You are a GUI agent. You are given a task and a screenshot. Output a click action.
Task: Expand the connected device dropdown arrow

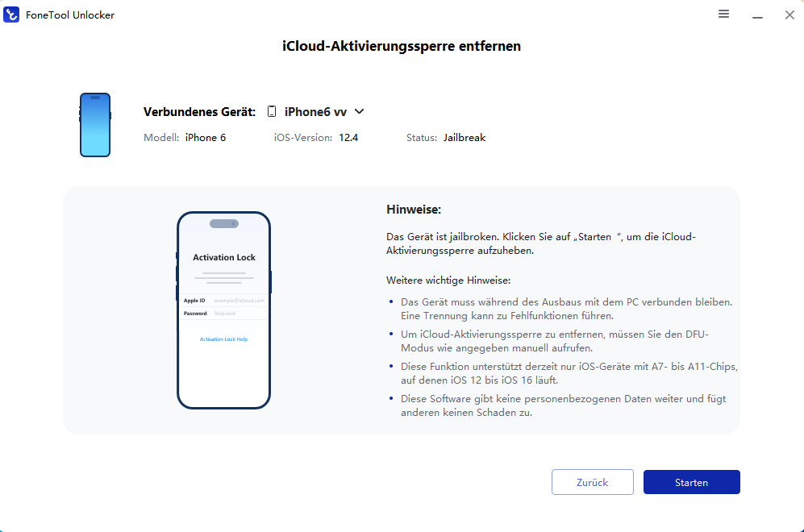tap(359, 112)
